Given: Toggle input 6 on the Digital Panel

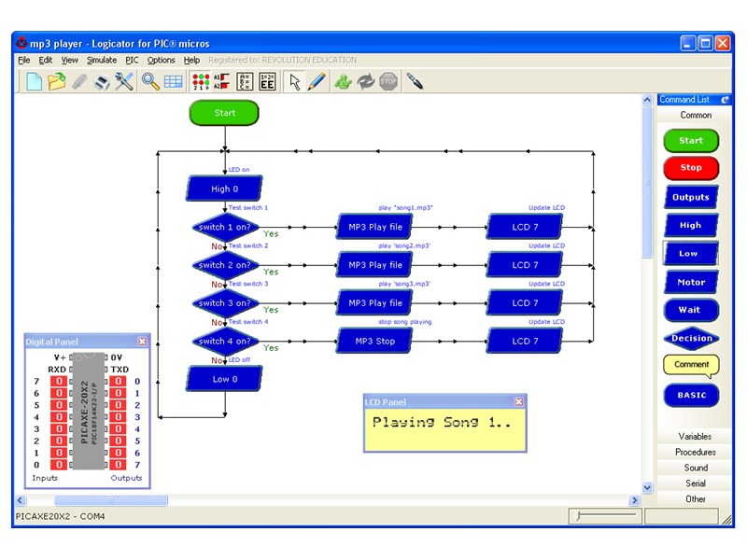Looking at the screenshot, I should click(x=59, y=393).
